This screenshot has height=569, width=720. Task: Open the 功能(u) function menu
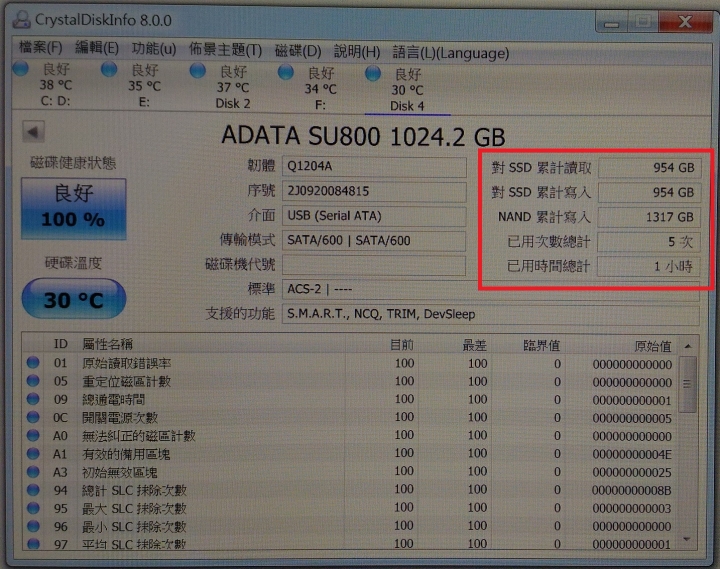tap(154, 49)
